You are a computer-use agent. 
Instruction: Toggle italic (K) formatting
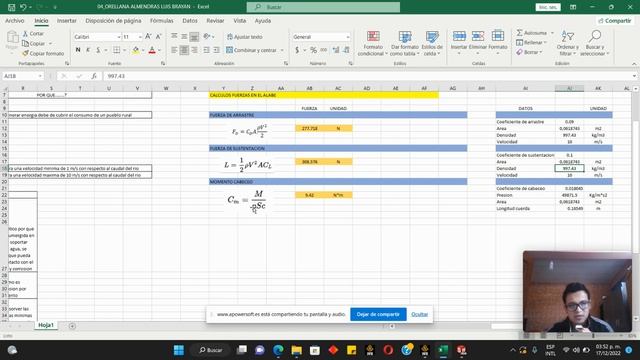[x=88, y=50]
